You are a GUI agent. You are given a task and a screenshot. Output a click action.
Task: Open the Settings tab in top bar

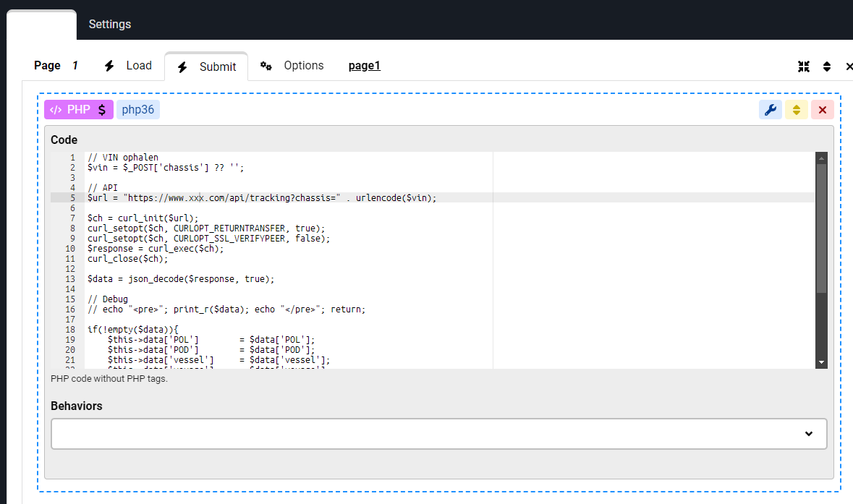tap(110, 24)
